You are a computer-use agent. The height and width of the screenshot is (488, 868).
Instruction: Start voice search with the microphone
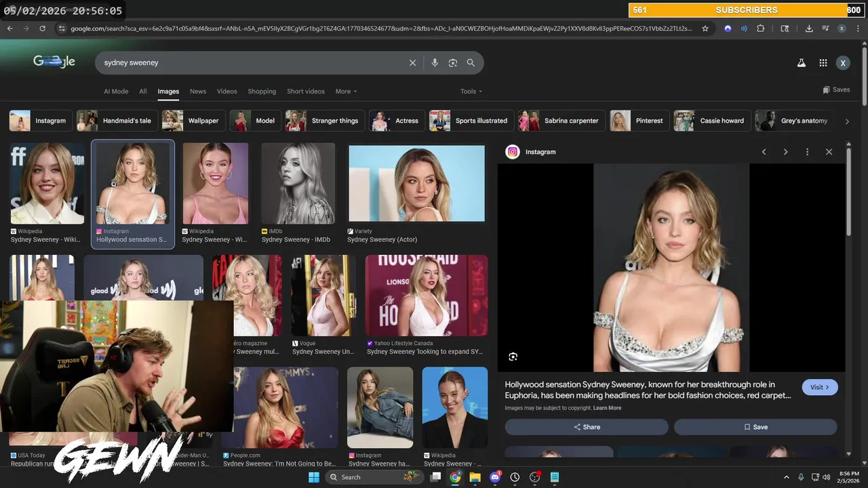pyautogui.click(x=435, y=62)
